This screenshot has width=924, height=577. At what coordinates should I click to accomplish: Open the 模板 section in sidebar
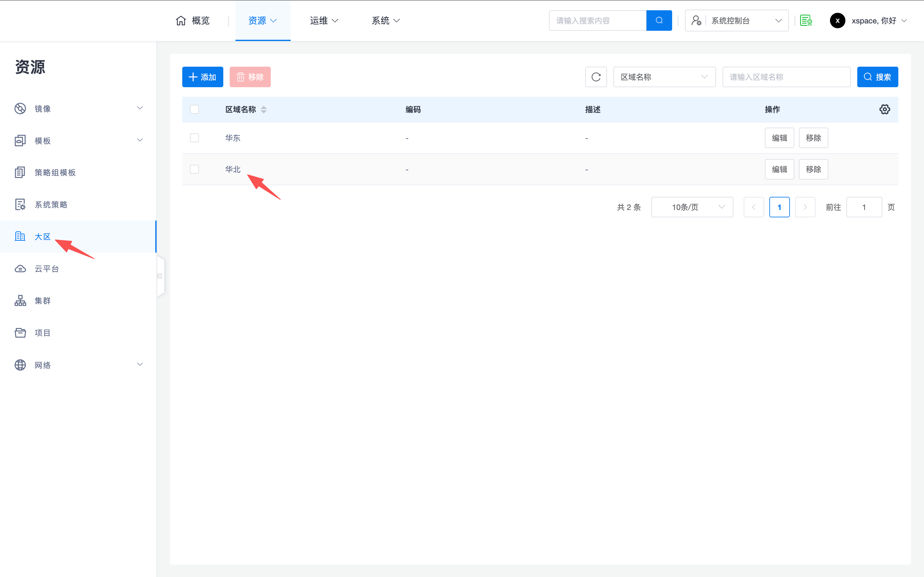[42, 140]
